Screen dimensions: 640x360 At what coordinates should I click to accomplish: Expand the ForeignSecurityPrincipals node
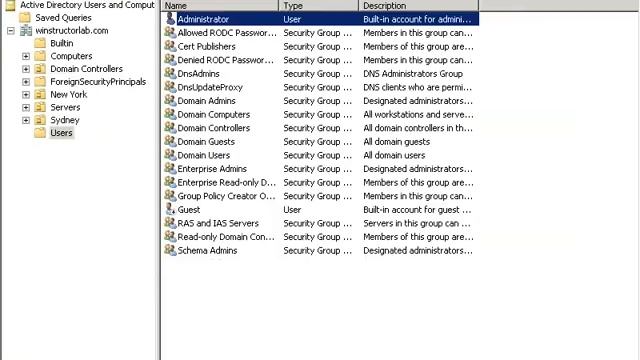(26, 82)
